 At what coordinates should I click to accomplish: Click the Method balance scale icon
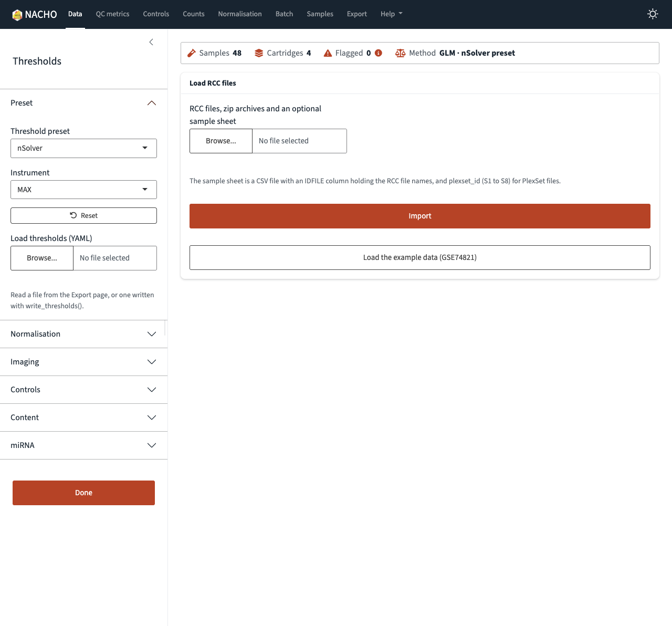400,53
